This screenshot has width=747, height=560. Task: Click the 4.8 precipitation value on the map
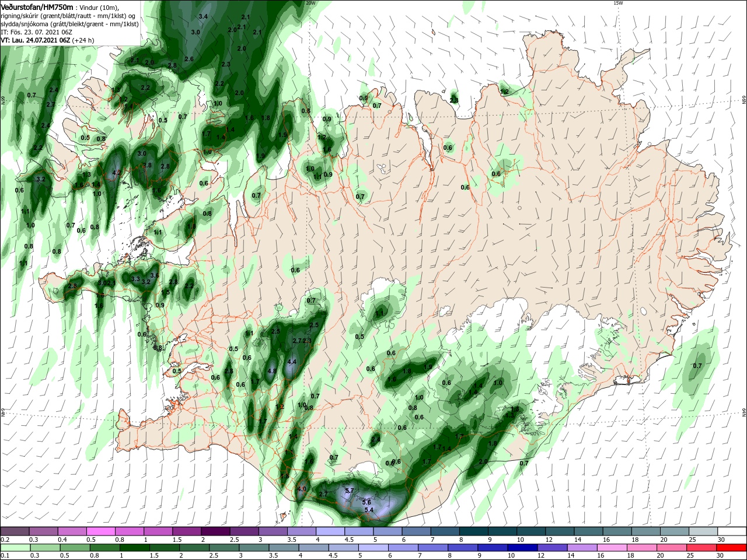tap(271, 370)
